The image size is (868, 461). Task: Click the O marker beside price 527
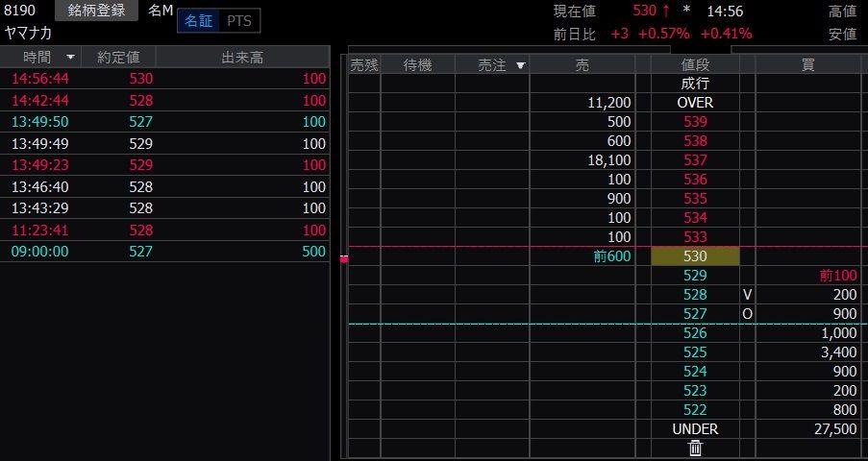[747, 314]
